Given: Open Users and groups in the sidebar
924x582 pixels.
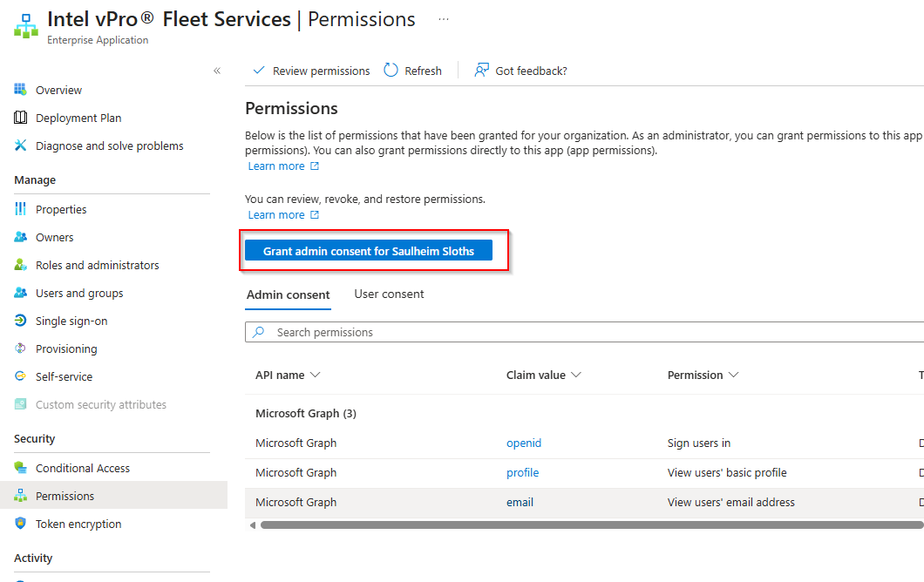Looking at the screenshot, I should click(x=79, y=293).
